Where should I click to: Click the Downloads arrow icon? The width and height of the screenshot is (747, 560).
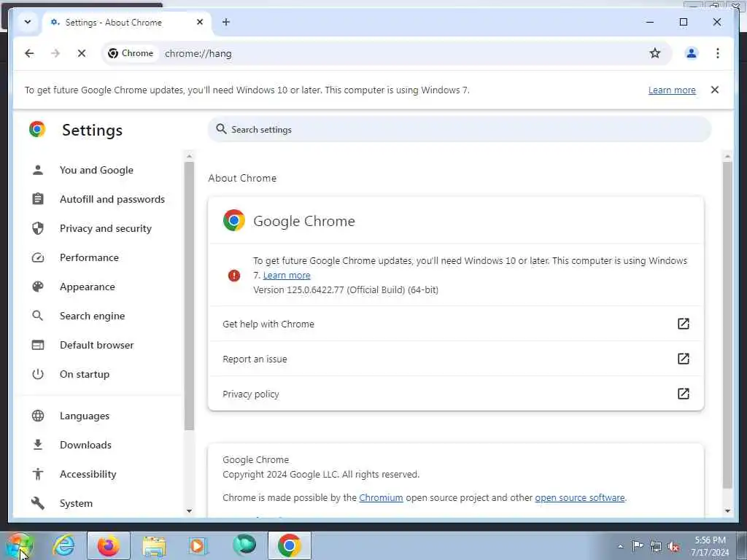point(38,445)
